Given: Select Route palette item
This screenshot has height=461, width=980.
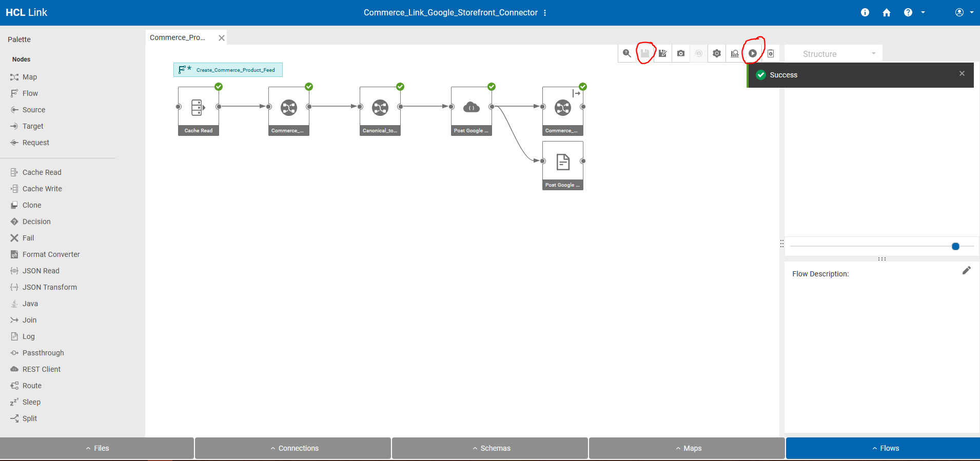Looking at the screenshot, I should tap(26, 386).
